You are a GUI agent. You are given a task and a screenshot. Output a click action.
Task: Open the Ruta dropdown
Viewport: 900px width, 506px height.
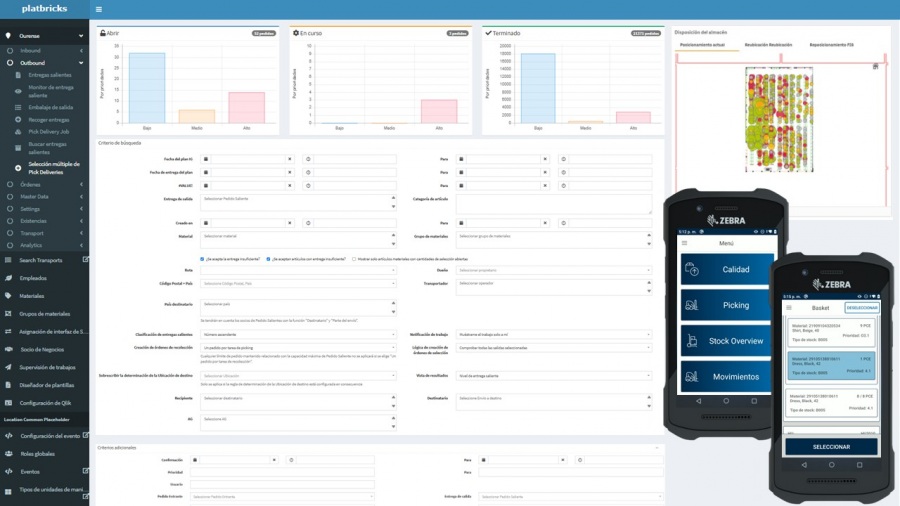tap(298, 270)
